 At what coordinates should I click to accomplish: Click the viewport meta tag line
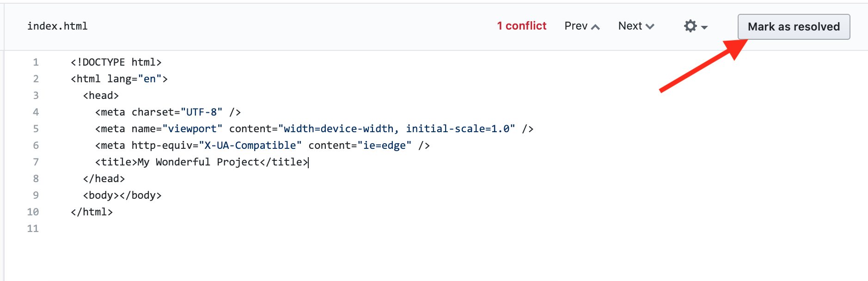tap(314, 129)
